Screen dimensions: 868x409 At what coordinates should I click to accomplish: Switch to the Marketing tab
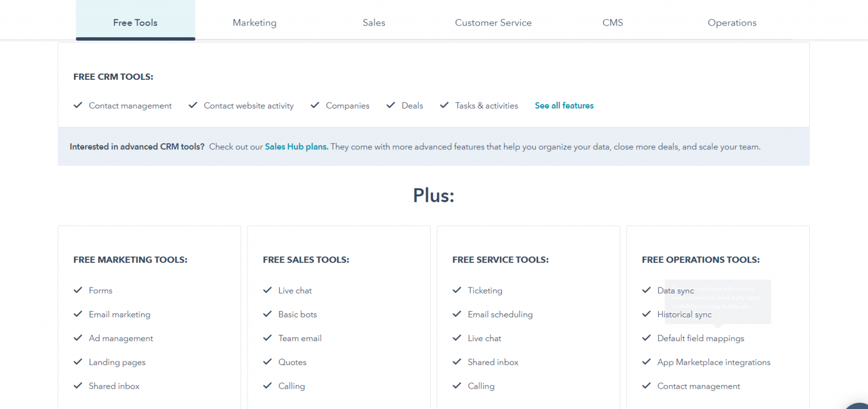254,23
